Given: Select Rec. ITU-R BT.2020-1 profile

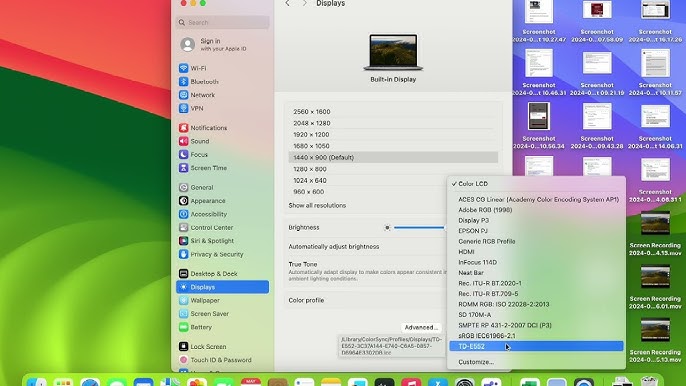Looking at the screenshot, I should click(x=536, y=284).
